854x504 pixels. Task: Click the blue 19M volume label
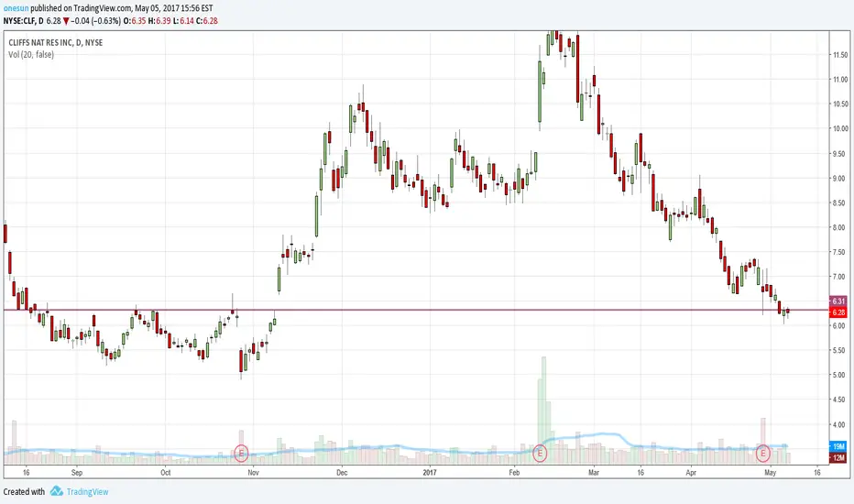[838, 447]
